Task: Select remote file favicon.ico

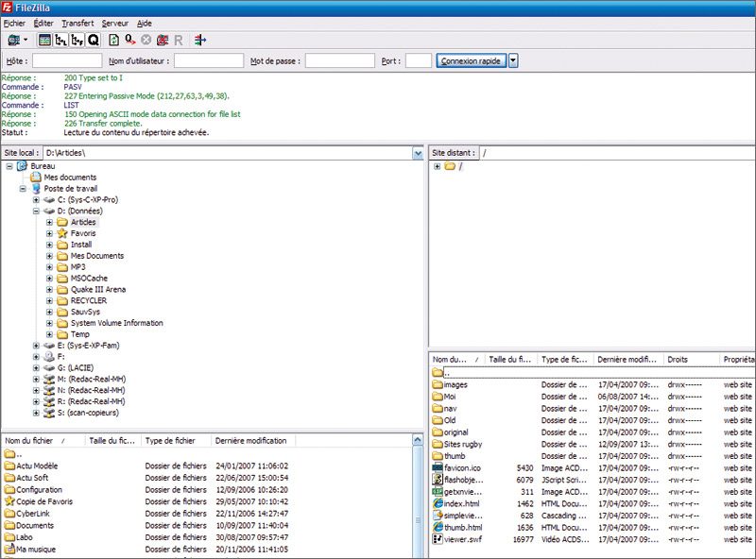Action: click(x=462, y=468)
